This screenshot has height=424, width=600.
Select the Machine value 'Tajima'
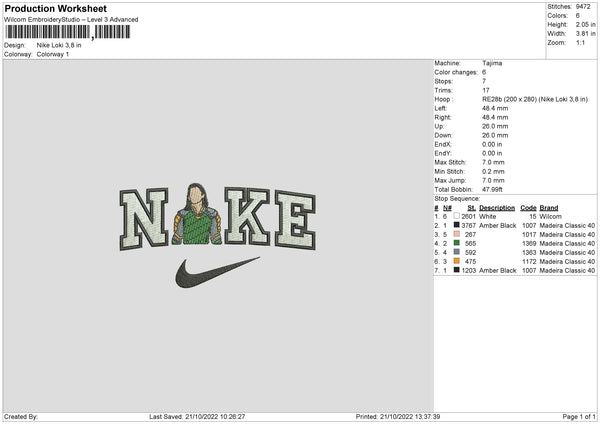492,63
